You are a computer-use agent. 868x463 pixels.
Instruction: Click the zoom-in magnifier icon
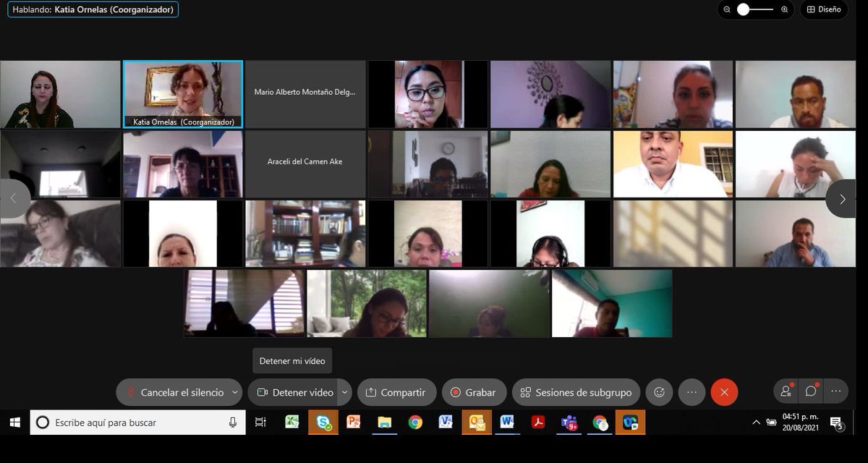pos(784,9)
